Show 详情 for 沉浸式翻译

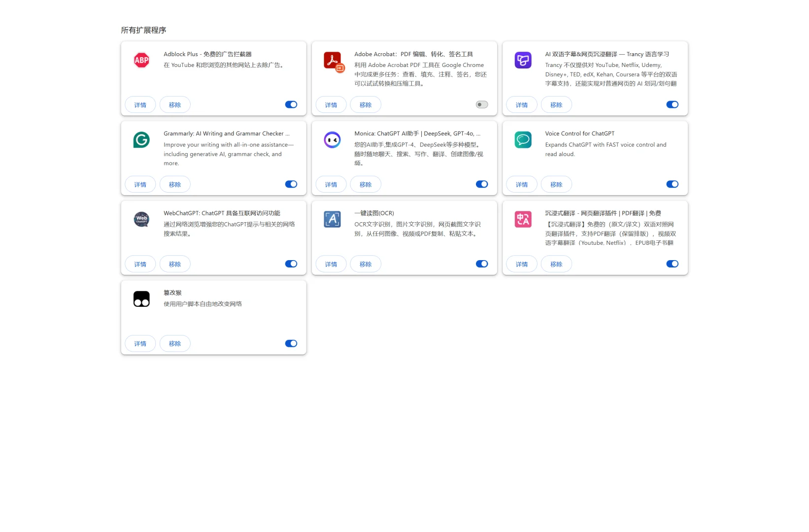tap(522, 265)
